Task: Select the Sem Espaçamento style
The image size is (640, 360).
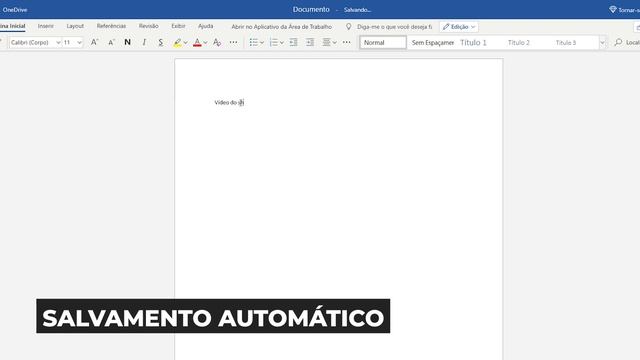Action: pyautogui.click(x=433, y=42)
